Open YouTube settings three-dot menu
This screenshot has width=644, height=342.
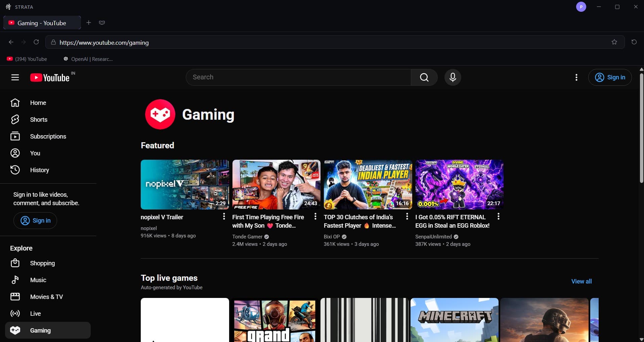click(x=576, y=77)
